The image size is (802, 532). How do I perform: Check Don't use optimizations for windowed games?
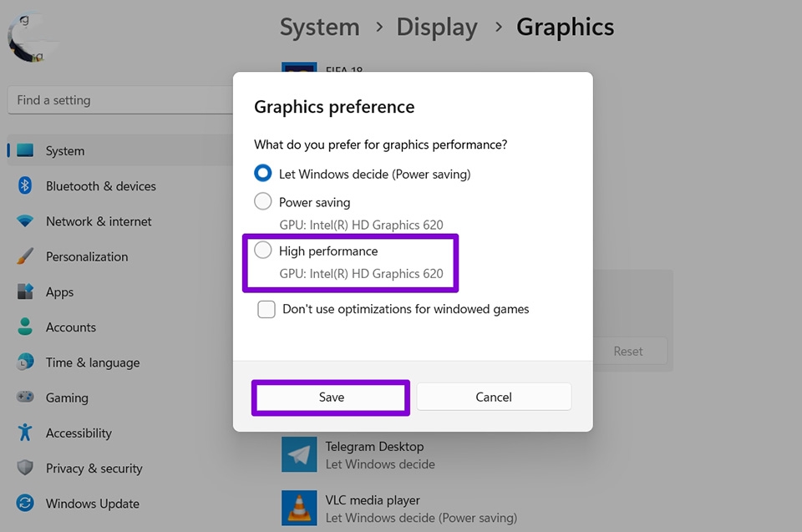point(266,309)
